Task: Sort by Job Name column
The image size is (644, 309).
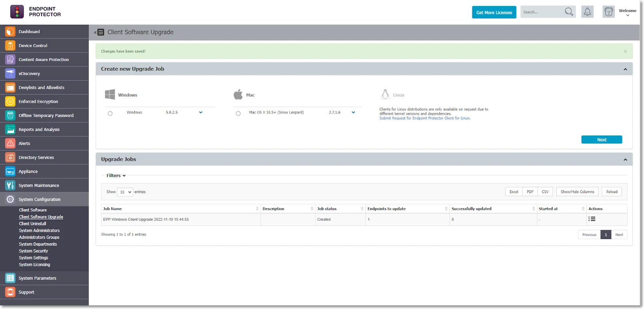Action: click(181, 209)
